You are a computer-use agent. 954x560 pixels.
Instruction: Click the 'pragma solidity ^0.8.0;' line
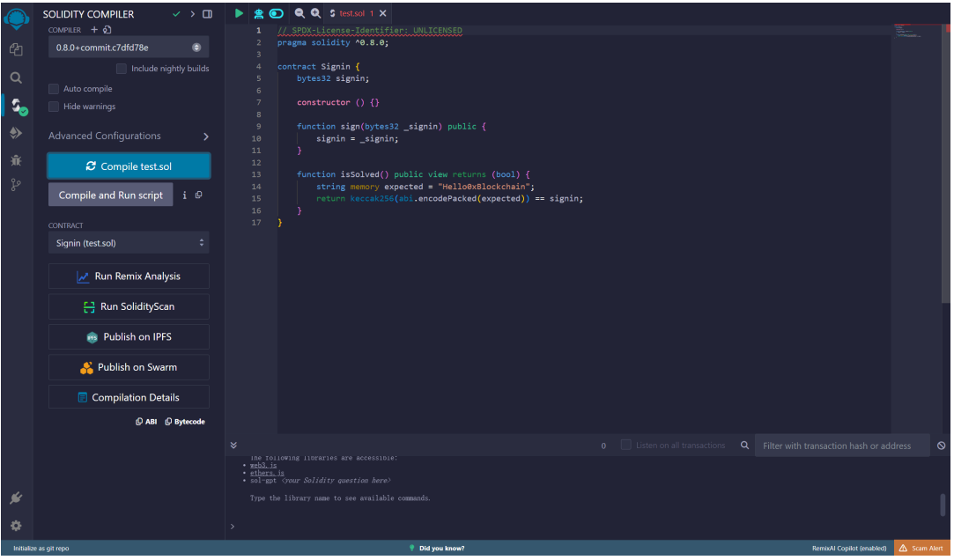(x=333, y=42)
